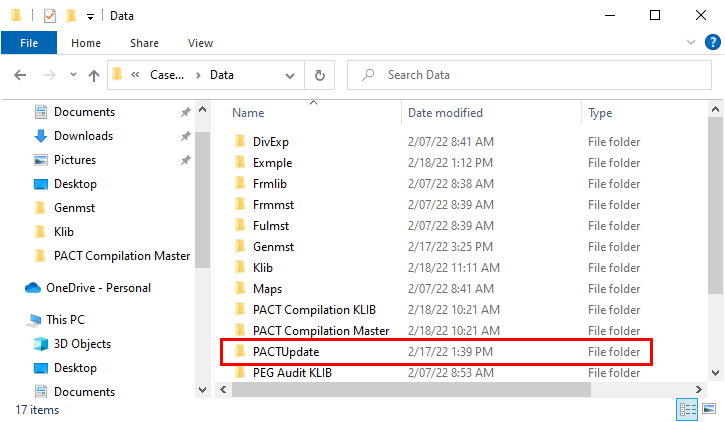Click the pin icon next to Downloads

(x=185, y=136)
